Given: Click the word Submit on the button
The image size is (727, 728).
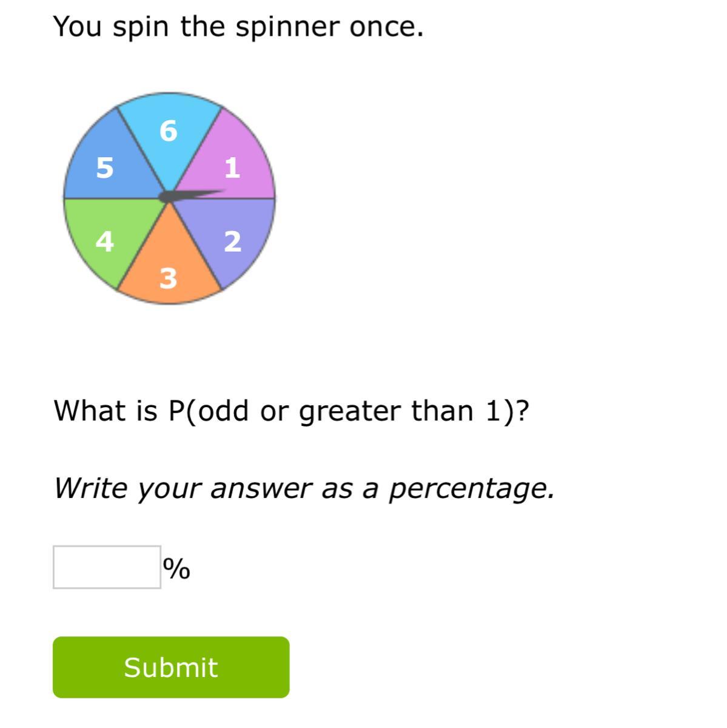Looking at the screenshot, I should (x=171, y=667).
